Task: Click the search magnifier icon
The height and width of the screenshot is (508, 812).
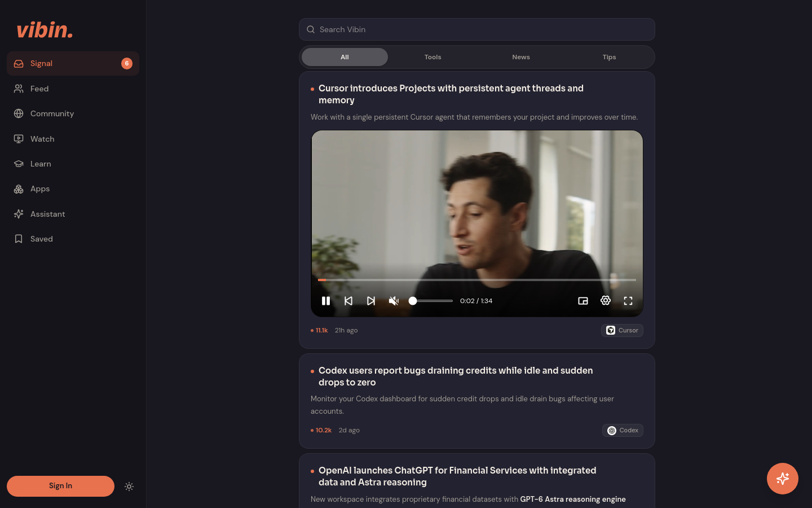Action: [311, 29]
